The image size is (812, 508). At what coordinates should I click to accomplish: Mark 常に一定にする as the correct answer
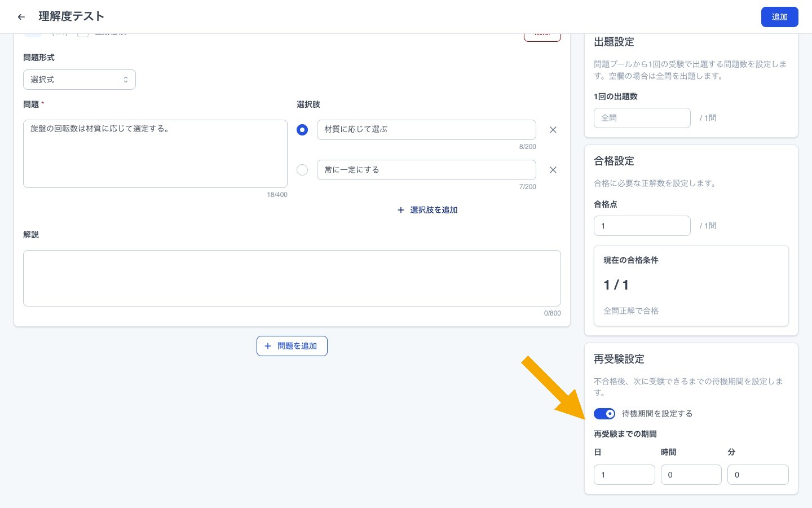tap(302, 170)
